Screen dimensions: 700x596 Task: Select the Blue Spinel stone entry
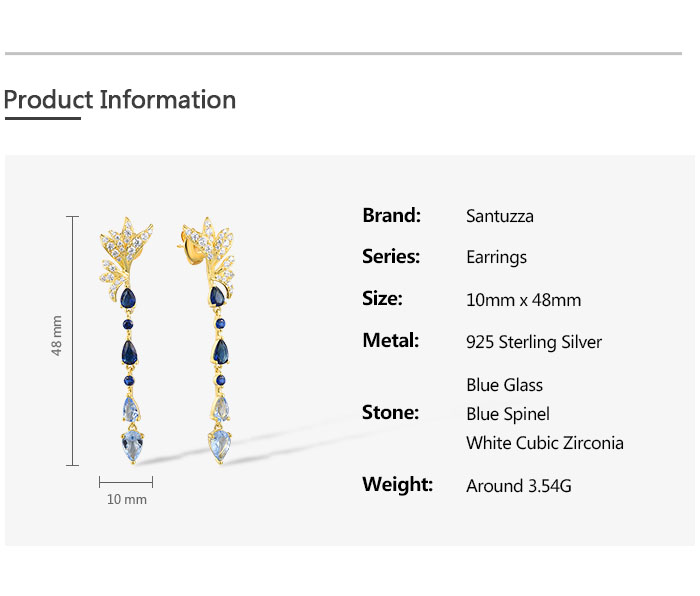pos(508,414)
